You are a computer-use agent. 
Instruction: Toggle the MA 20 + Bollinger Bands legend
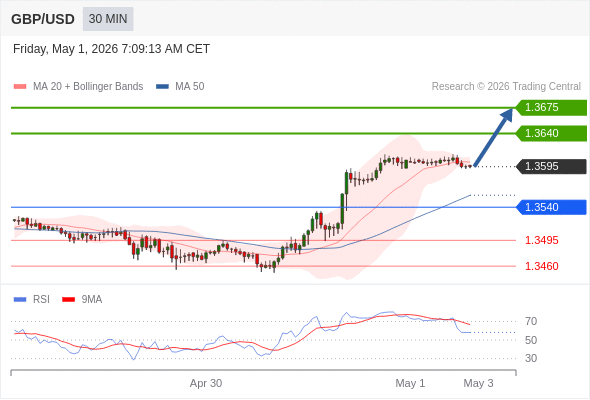point(88,87)
